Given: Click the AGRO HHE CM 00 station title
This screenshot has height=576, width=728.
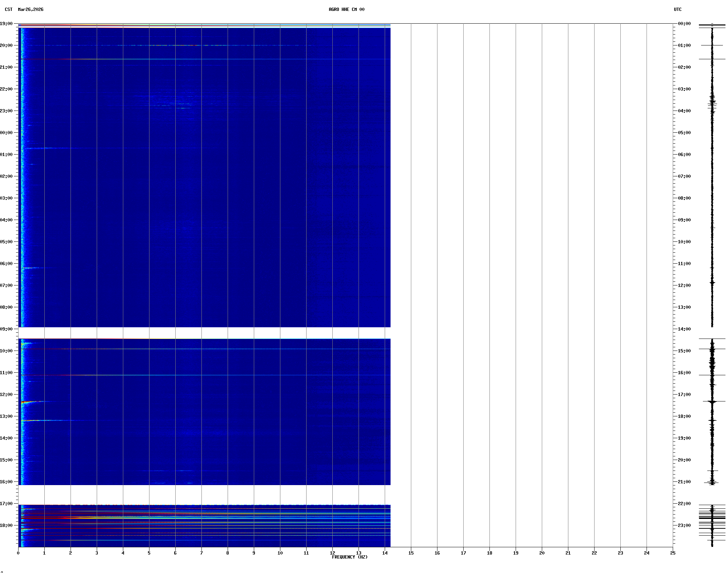Looking at the screenshot, I should pyautogui.click(x=346, y=9).
